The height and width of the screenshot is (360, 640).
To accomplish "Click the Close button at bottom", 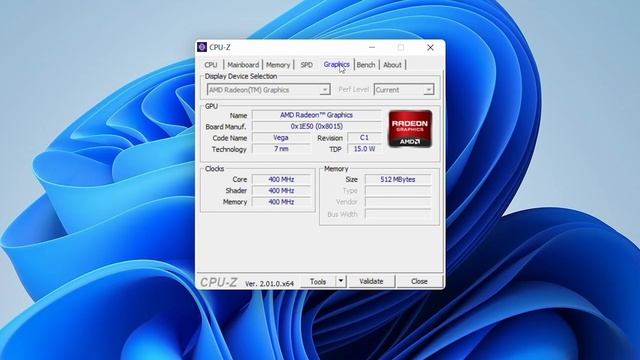I will [419, 282].
